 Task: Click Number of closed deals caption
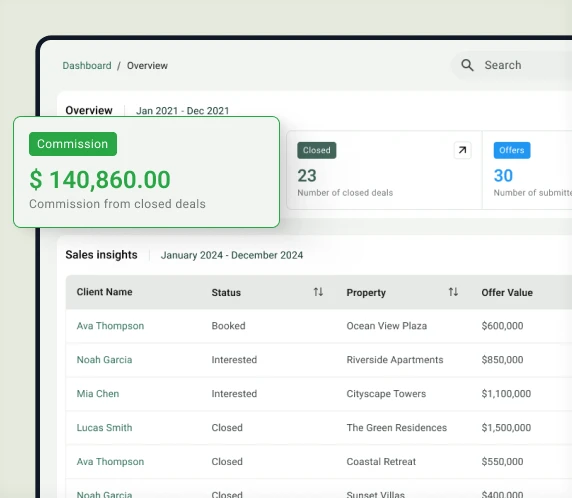click(345, 193)
